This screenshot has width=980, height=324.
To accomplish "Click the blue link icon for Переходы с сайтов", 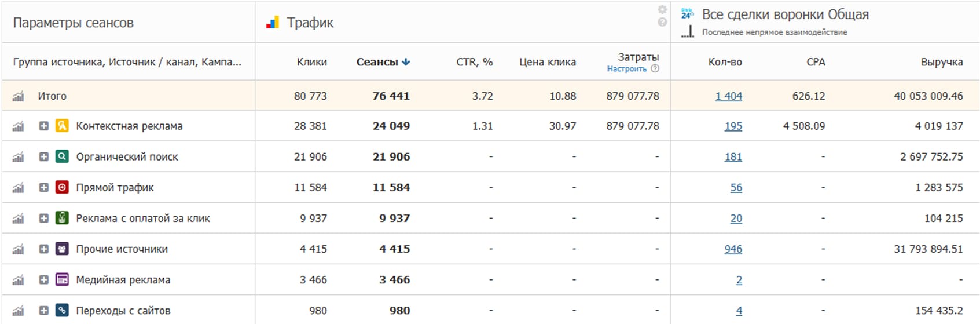I will [x=62, y=310].
